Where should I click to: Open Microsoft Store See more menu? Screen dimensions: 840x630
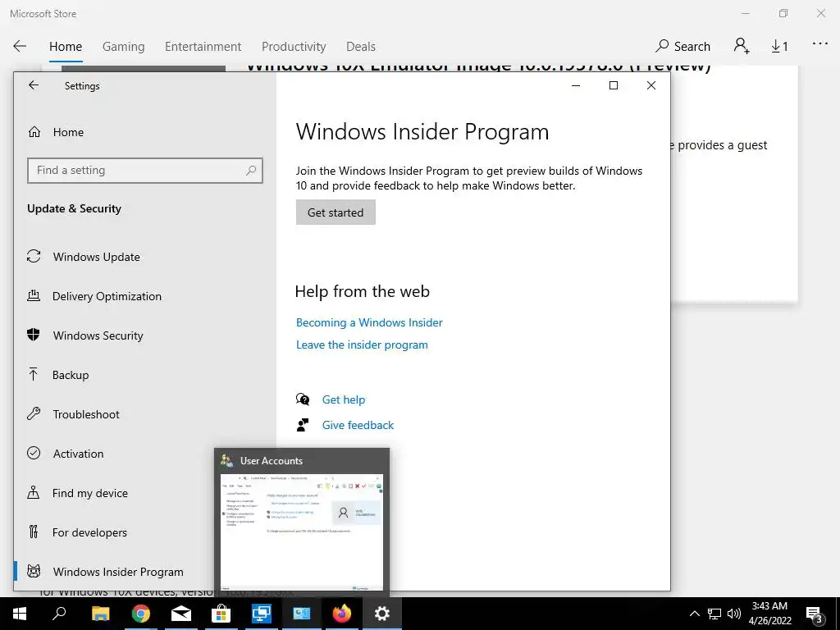click(x=820, y=44)
